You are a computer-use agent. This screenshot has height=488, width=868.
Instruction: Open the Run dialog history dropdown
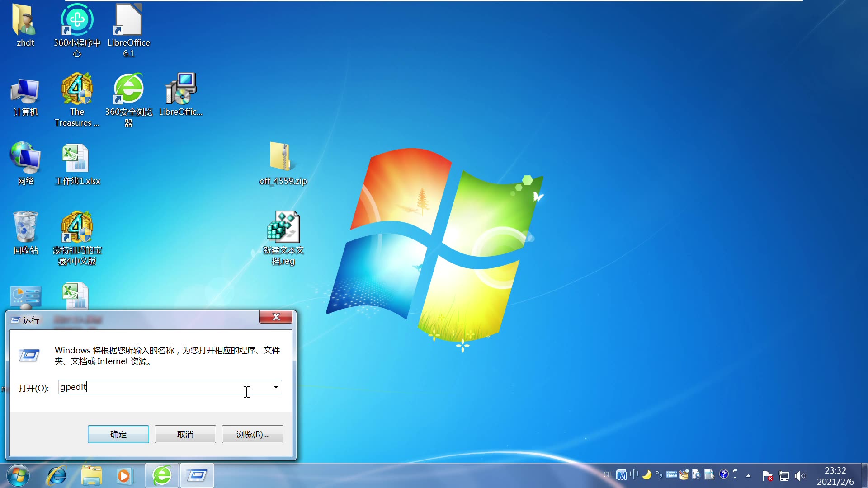click(275, 387)
